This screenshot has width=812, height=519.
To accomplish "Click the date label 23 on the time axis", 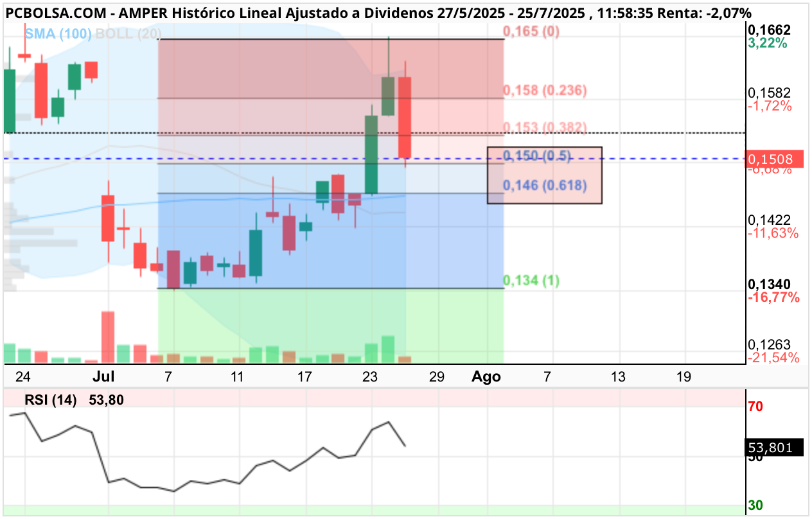I will (369, 376).
